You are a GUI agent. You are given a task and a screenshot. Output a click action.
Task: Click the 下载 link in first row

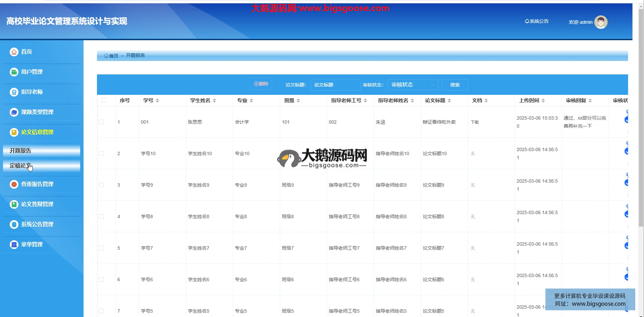coord(475,122)
